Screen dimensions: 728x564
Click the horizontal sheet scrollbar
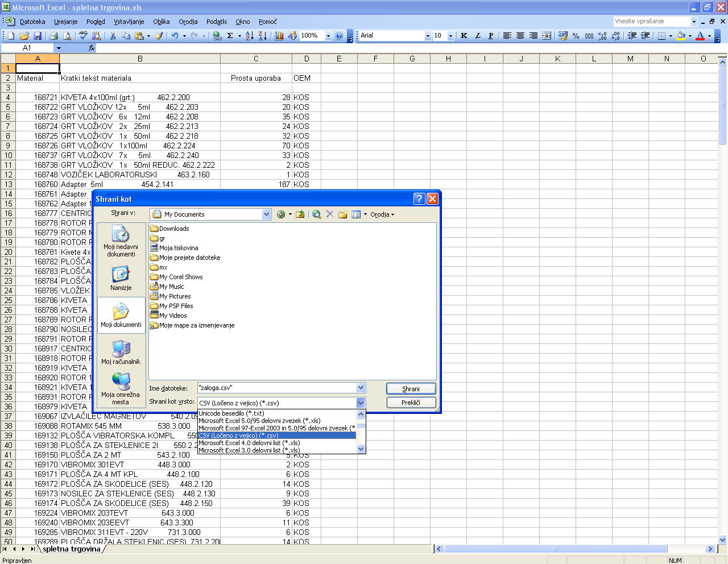click(555, 549)
